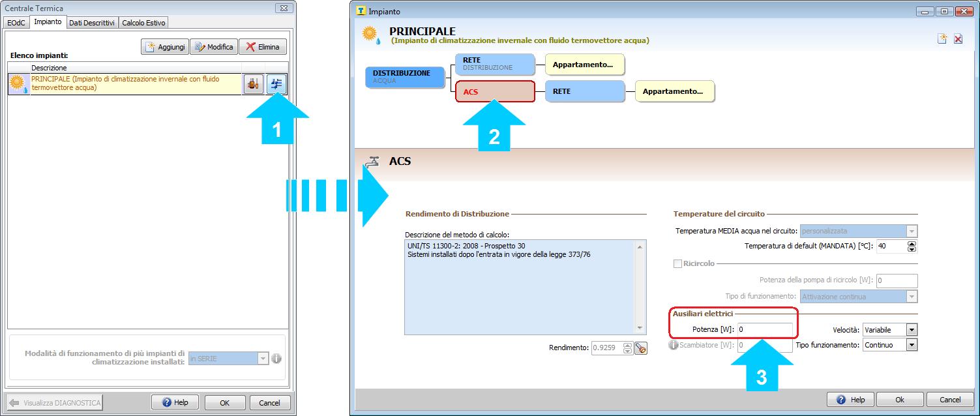980x416 pixels.
Task: Click the Elimina button
Action: click(x=263, y=47)
